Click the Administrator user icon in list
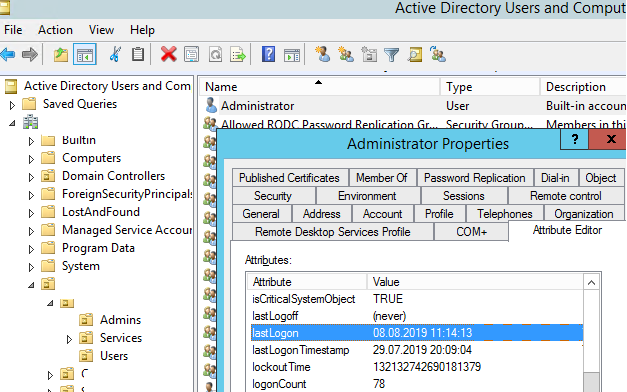627x392 pixels. (211, 106)
